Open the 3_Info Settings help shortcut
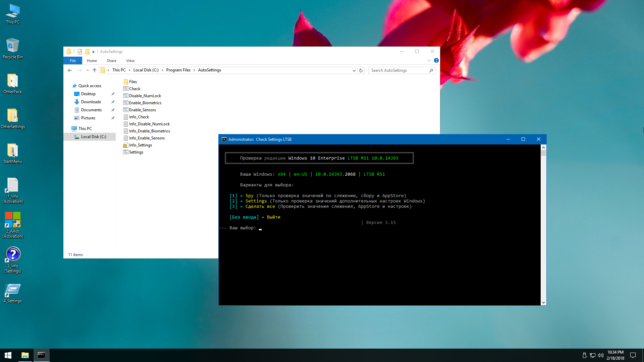Screen dimensions: 644x362 click(13, 254)
